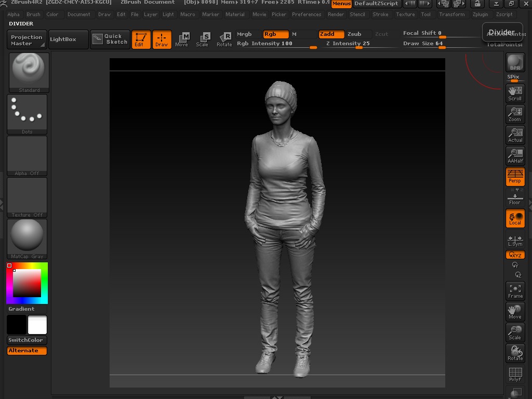
Task: Click the AAHalf view icon
Action: point(515,156)
